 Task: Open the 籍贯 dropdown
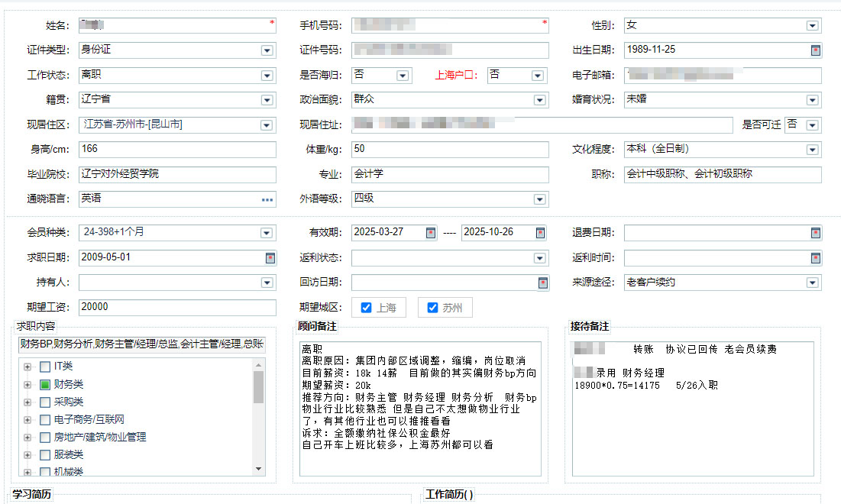point(267,100)
